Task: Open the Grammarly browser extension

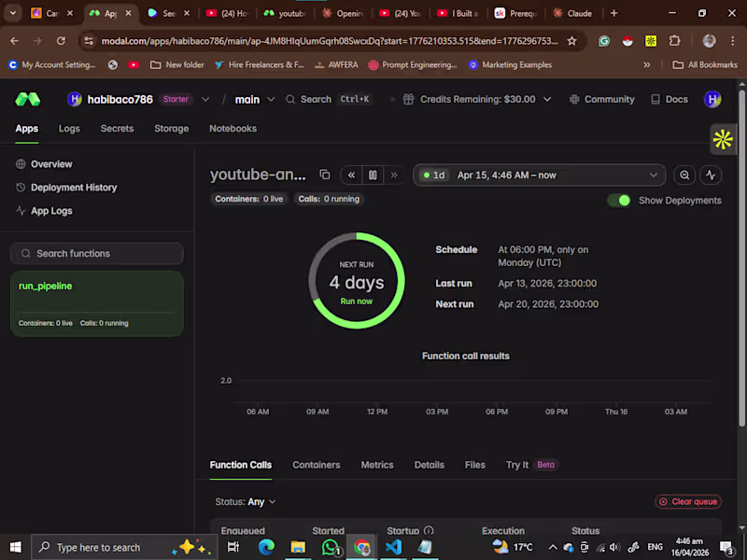Action: (604, 41)
